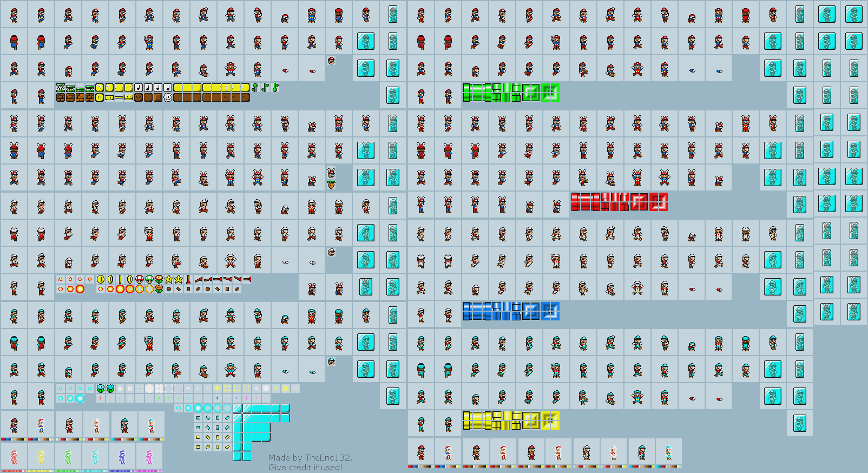
Task: Select the blue brick tile strip
Action: coord(511,311)
